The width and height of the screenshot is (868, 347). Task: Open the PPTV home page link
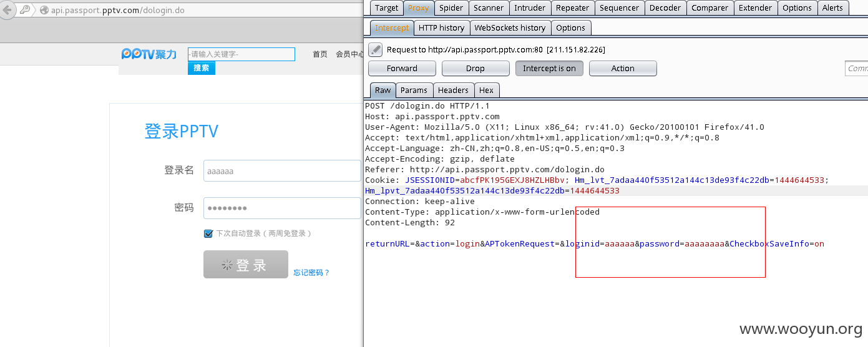pyautogui.click(x=320, y=54)
